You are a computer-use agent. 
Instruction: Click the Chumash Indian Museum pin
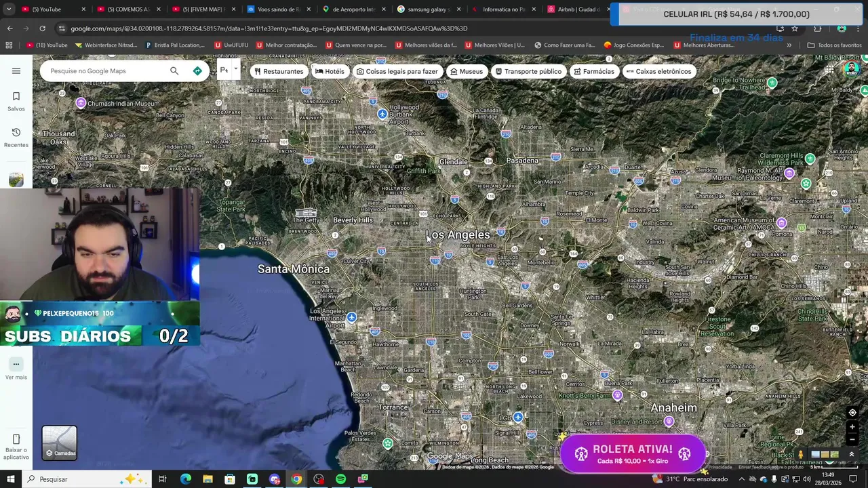[x=81, y=103]
